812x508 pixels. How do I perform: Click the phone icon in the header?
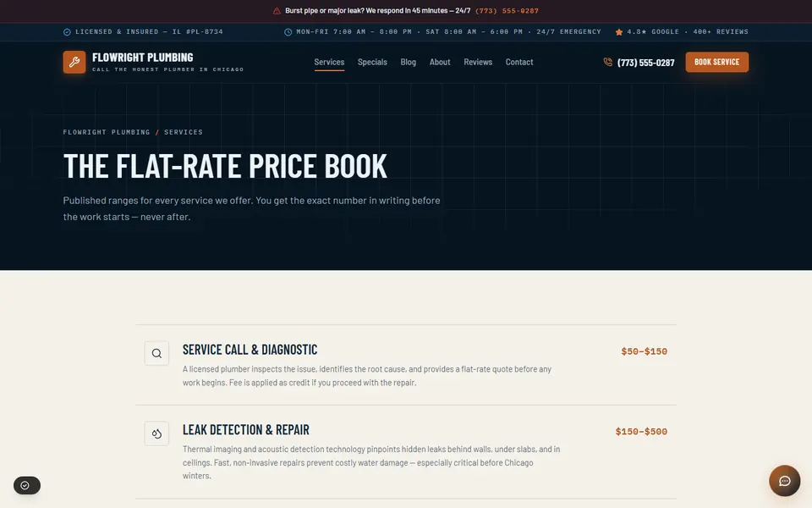pos(607,62)
